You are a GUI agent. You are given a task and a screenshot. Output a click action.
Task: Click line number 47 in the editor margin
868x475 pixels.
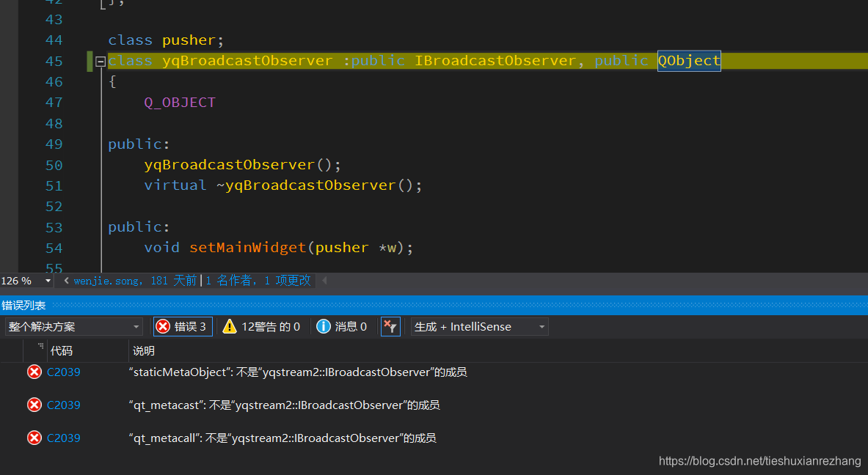(54, 103)
